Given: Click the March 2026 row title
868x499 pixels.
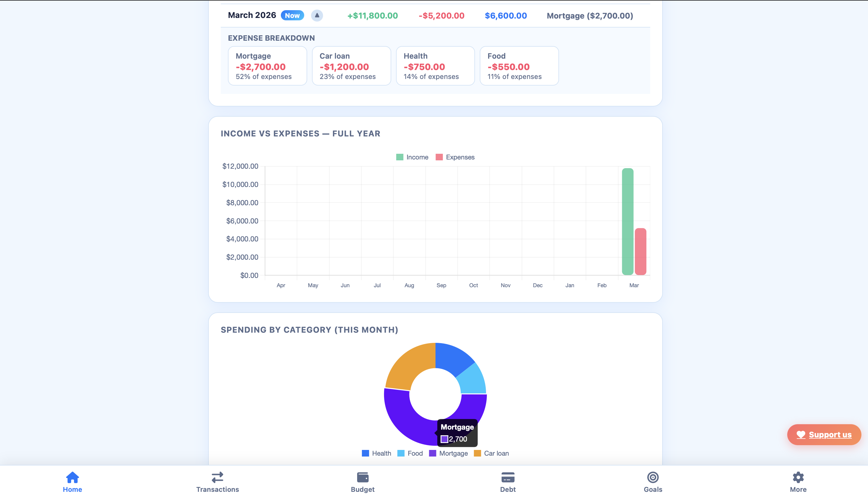Looking at the screenshot, I should (252, 16).
